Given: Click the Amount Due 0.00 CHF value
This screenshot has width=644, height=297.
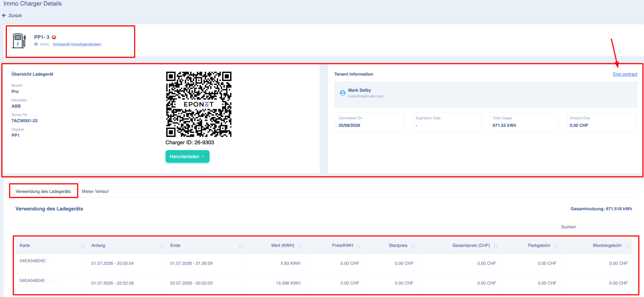Looking at the screenshot, I should pos(579,125).
